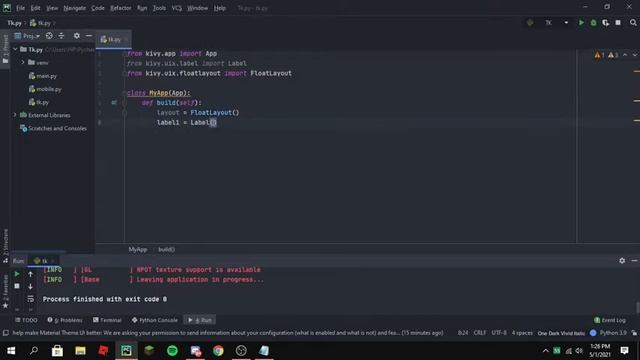This screenshot has width=640, height=360.
Task: Open the Python 3.9 interpreter selector
Action: click(x=613, y=333)
